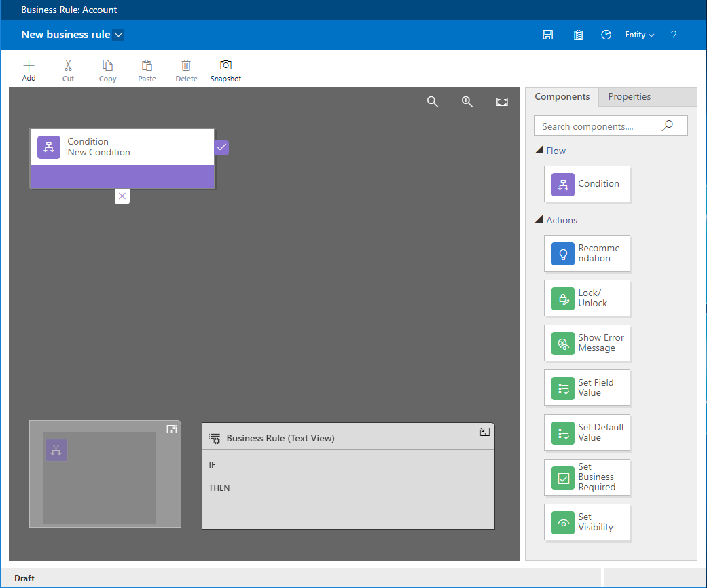Viewport: 707px width, 588px height.
Task: Click the Activate clock icon in header
Action: (606, 35)
